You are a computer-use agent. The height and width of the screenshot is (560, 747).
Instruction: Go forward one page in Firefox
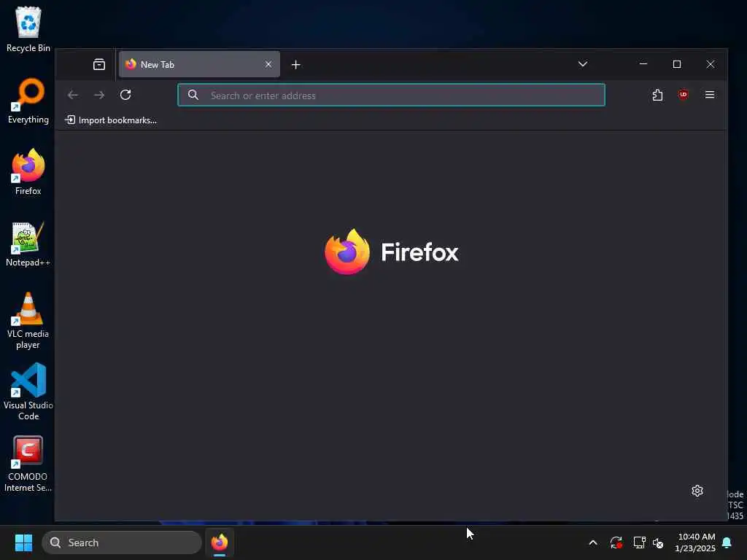(99, 96)
